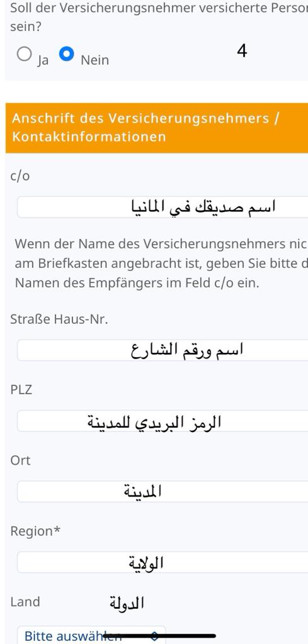The image size is (308, 644).
Task: Click the Straße Haus-Nr. label
Action: click(59, 319)
